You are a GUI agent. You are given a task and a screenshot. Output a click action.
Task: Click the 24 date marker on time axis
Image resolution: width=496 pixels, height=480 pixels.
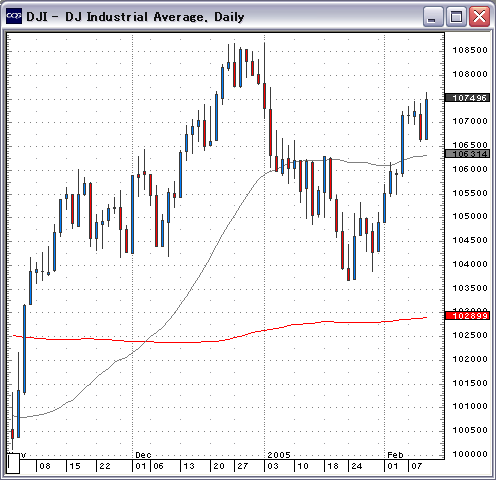tap(357, 466)
